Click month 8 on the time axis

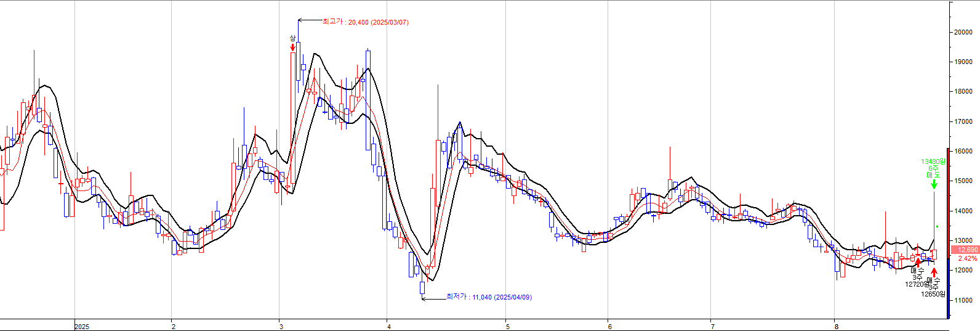836,327
